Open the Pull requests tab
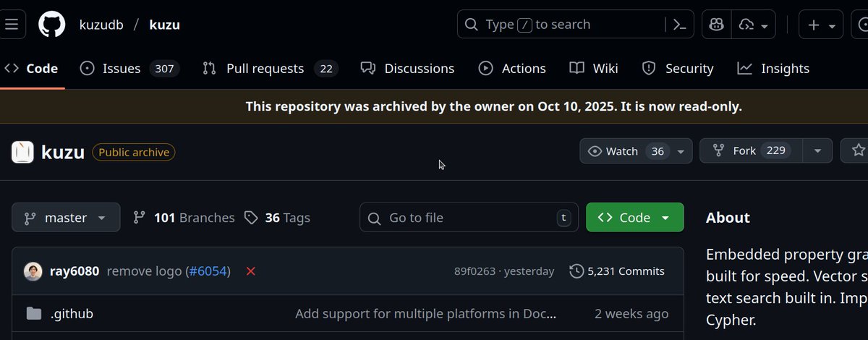This screenshot has height=340, width=868. point(270,69)
